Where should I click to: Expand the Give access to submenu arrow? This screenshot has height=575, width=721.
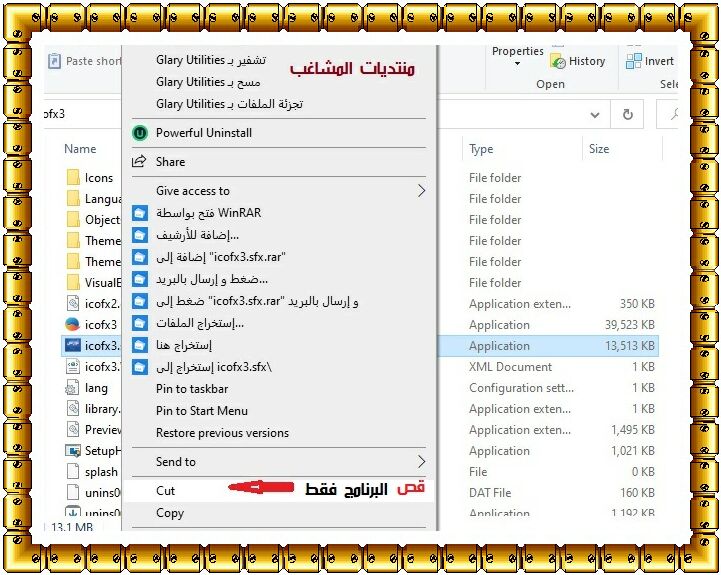coord(421,191)
